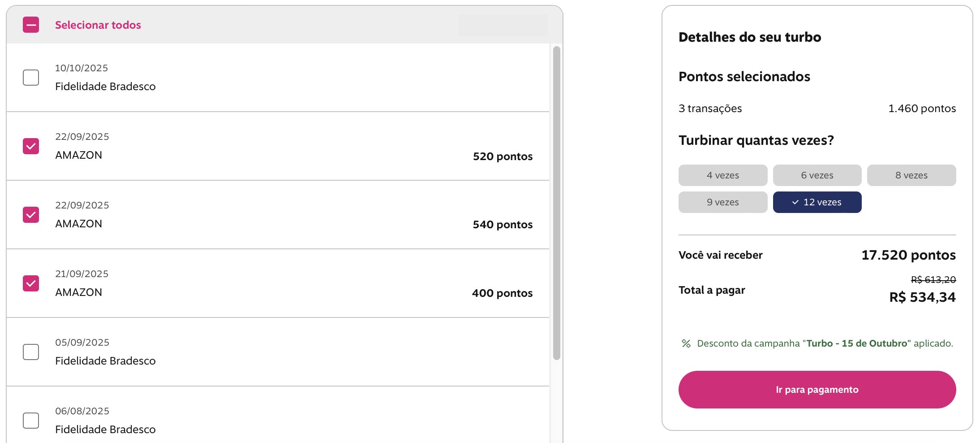
Task: Select the 8 vezes multiplier
Action: click(x=911, y=175)
